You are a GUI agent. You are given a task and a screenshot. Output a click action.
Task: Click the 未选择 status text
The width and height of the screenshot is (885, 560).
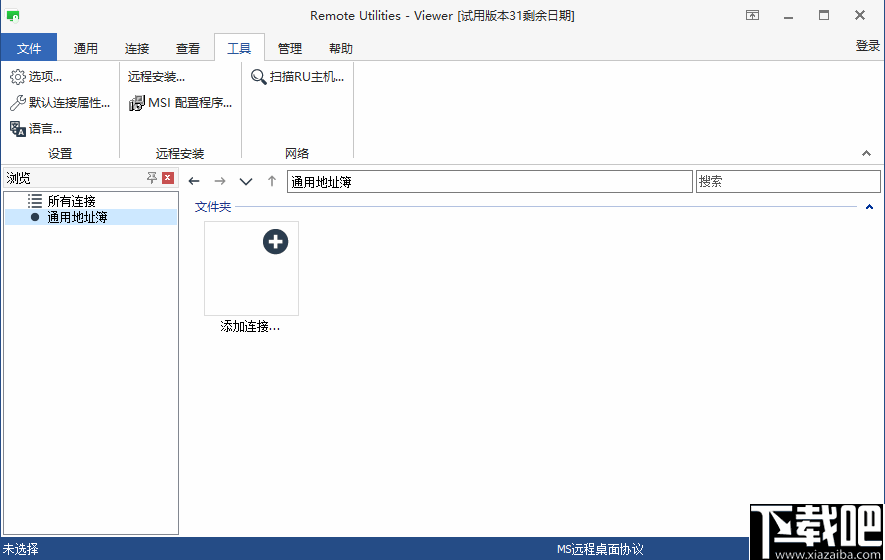tap(20, 549)
